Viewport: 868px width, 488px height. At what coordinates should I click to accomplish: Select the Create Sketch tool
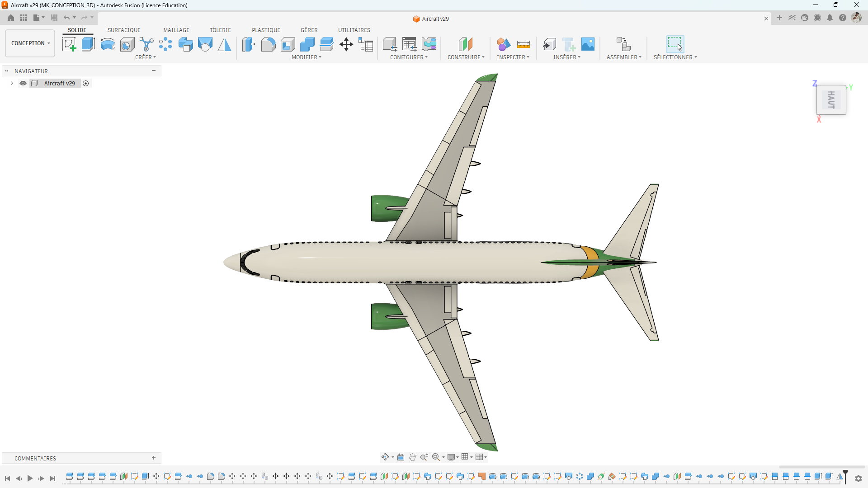point(69,44)
